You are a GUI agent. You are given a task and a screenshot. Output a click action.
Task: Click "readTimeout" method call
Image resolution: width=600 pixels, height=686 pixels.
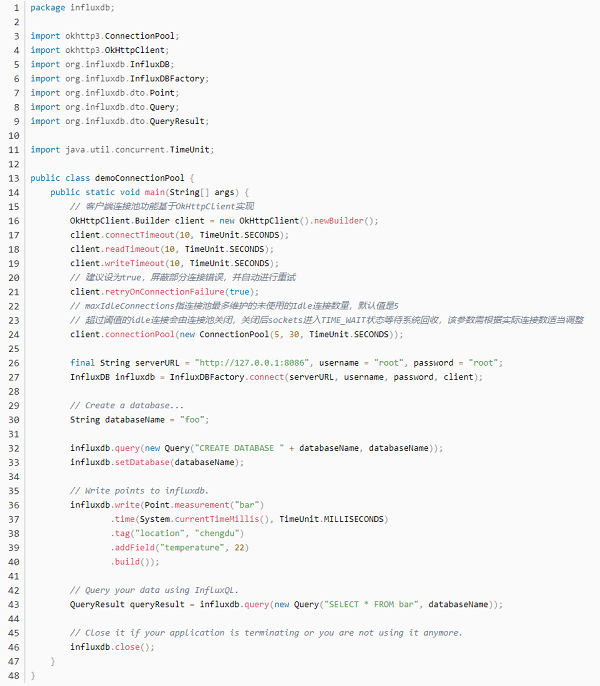(x=132, y=249)
